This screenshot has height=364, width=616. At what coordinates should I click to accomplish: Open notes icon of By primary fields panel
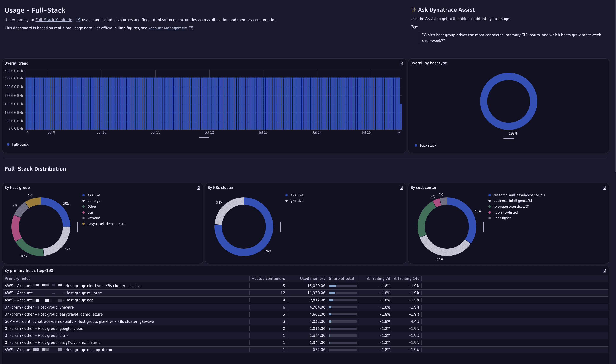[605, 271]
